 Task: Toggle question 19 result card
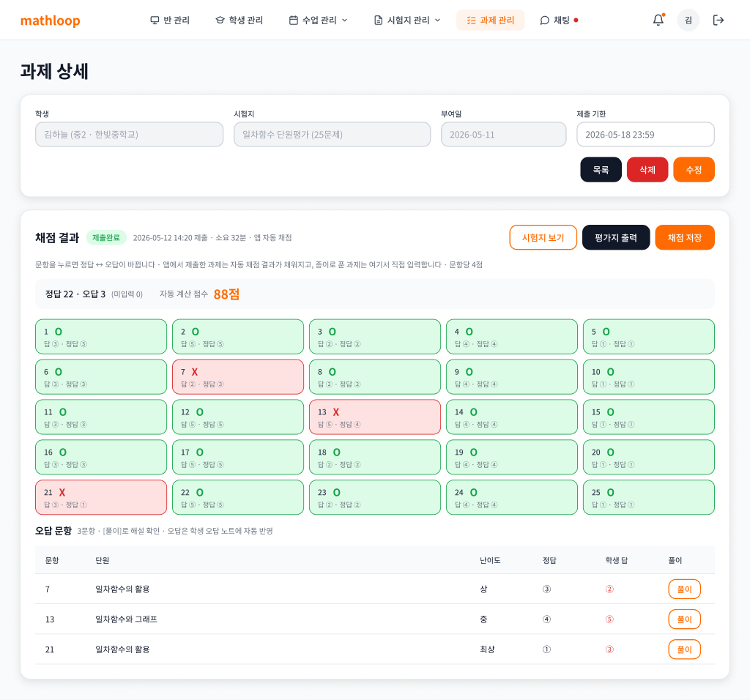(512, 457)
